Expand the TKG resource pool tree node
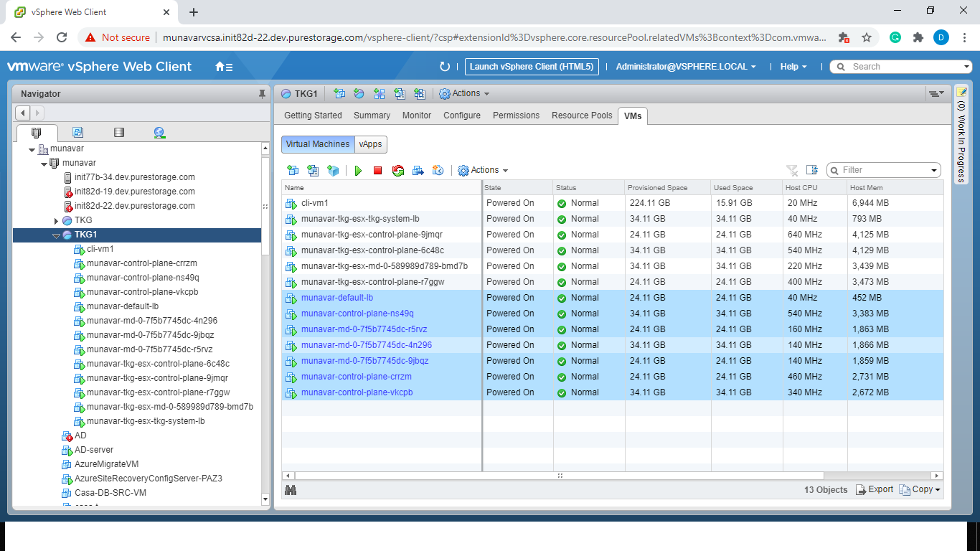Viewport: 980px width, 551px height. click(x=56, y=221)
